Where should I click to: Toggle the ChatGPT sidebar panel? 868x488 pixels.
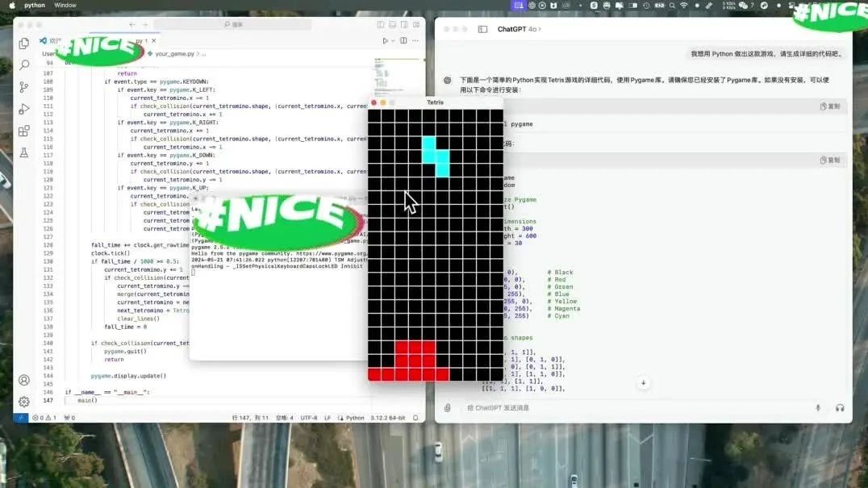pyautogui.click(x=482, y=29)
